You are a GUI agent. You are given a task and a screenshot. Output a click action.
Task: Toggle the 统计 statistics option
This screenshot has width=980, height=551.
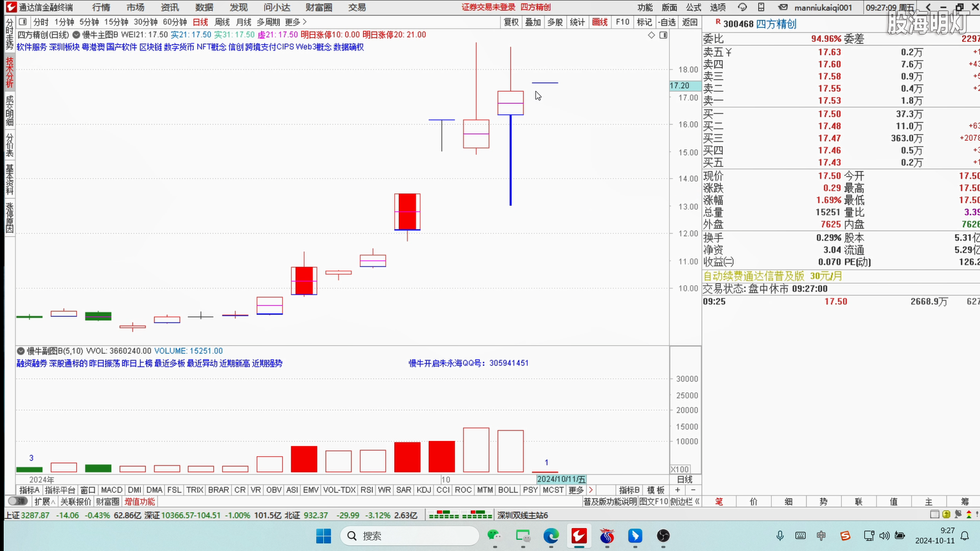coord(577,22)
